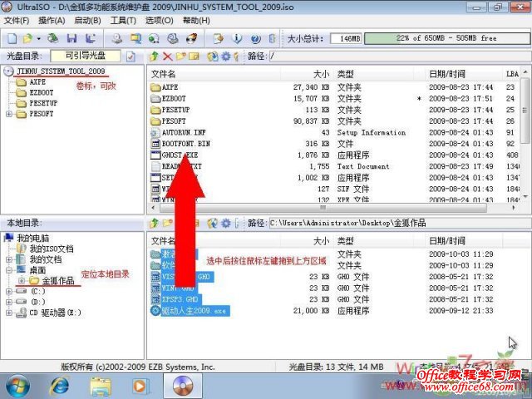Expand the (C:) drive node

(9, 291)
